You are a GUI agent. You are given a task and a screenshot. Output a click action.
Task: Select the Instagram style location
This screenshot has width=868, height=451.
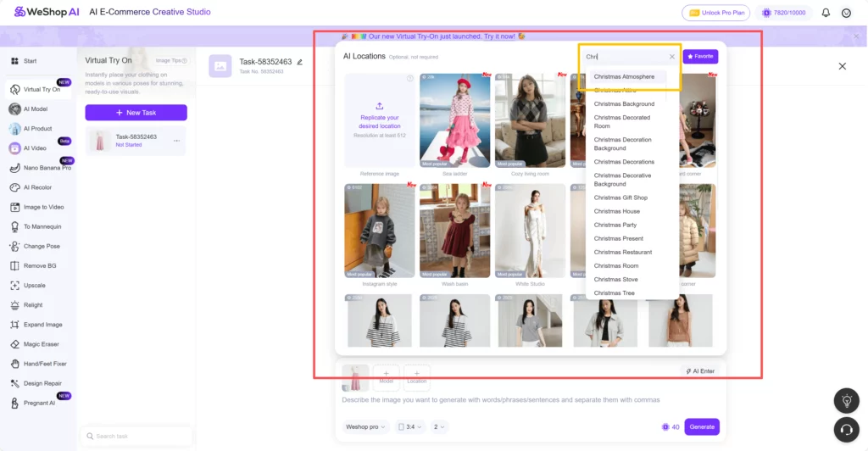tap(379, 231)
